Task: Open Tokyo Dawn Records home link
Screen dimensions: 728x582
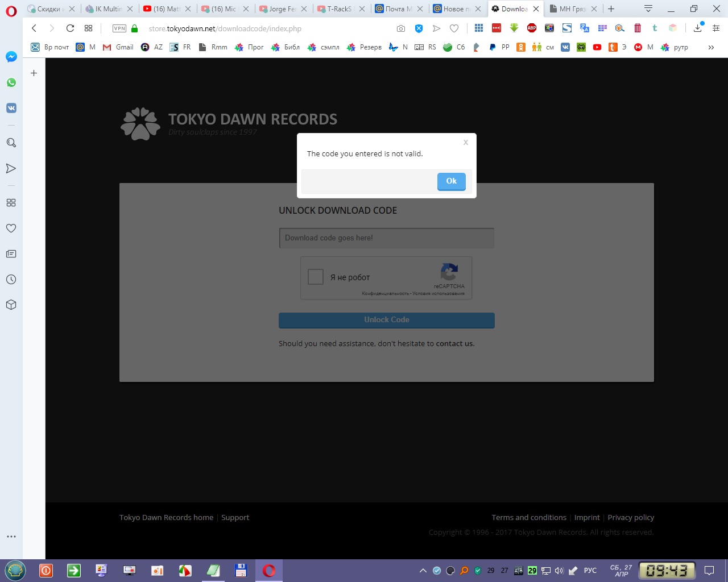Action: pyautogui.click(x=166, y=518)
